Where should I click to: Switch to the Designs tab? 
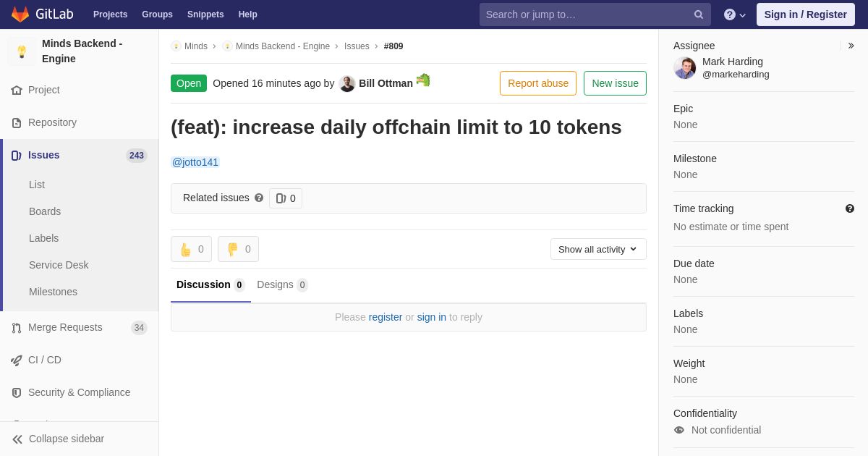pos(282,285)
